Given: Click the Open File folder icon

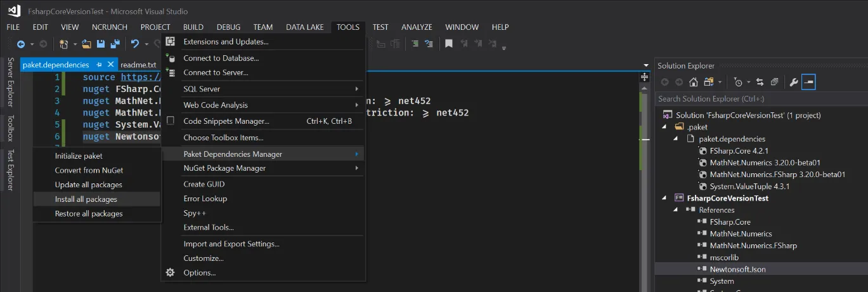Looking at the screenshot, I should 87,44.
